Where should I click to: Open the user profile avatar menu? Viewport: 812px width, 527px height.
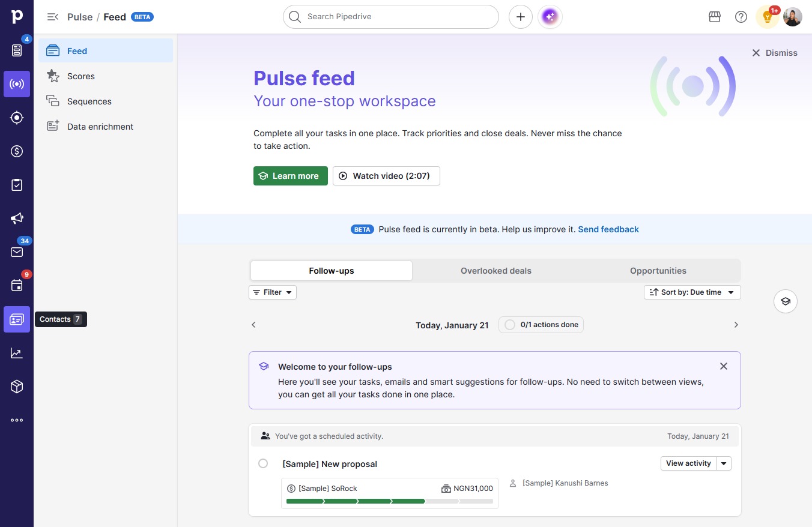point(793,17)
